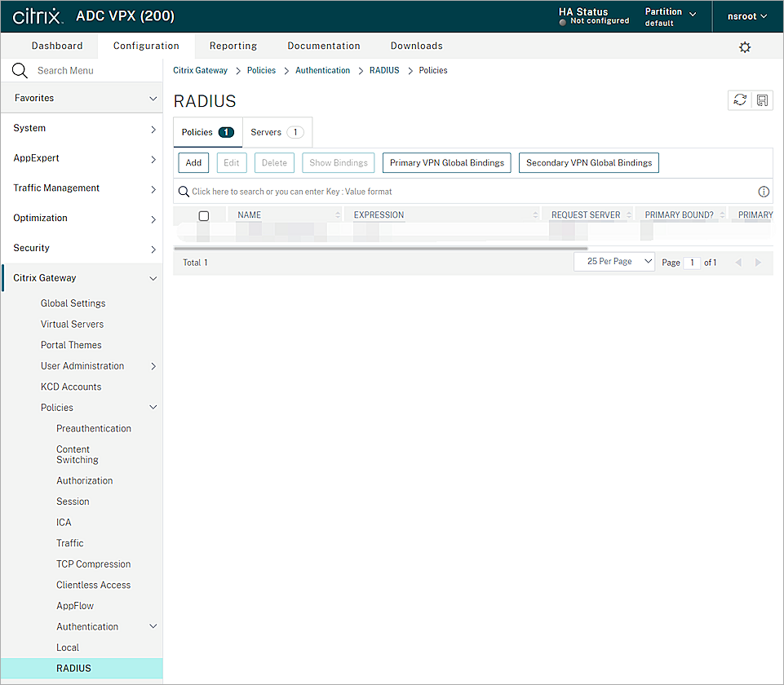Select the header checkbox in the policy table
Image resolution: width=784 pixels, height=685 pixels.
[x=202, y=214]
